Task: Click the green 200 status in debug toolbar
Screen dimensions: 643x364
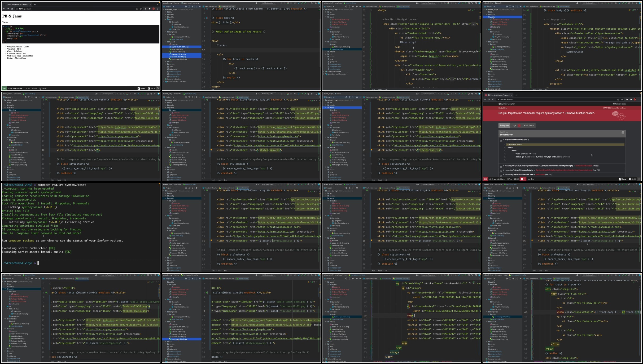Action: click(4, 88)
